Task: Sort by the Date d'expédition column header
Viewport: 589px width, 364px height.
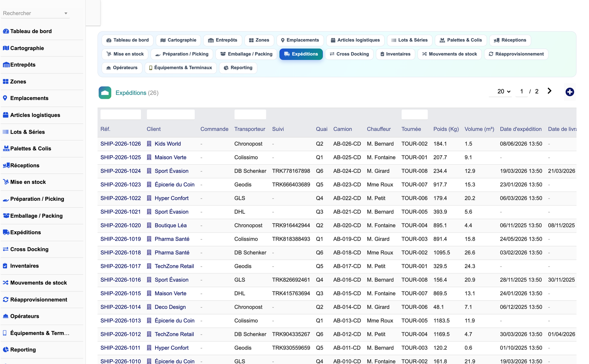Action: [x=521, y=129]
